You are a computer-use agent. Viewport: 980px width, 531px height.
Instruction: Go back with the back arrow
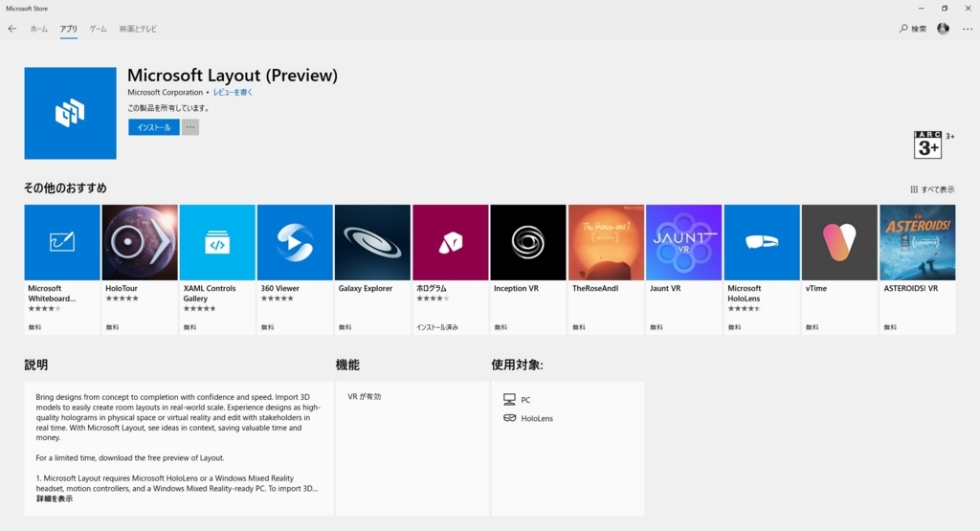pos(12,29)
